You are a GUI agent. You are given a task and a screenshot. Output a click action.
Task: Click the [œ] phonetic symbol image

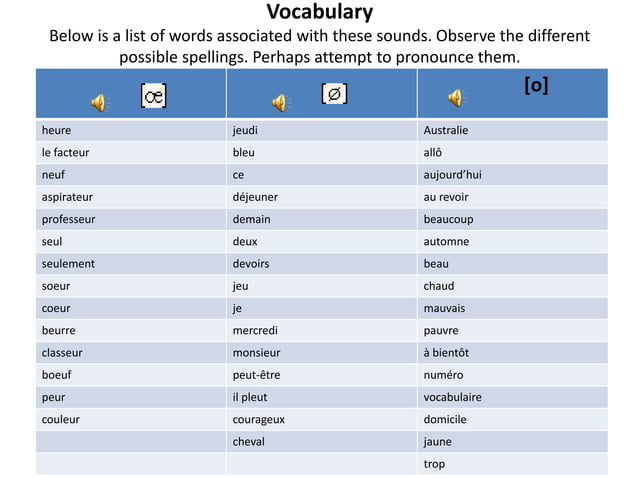(153, 96)
